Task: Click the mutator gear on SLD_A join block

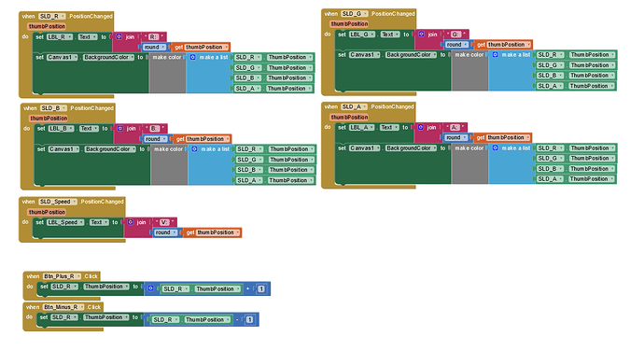Action: (421, 127)
